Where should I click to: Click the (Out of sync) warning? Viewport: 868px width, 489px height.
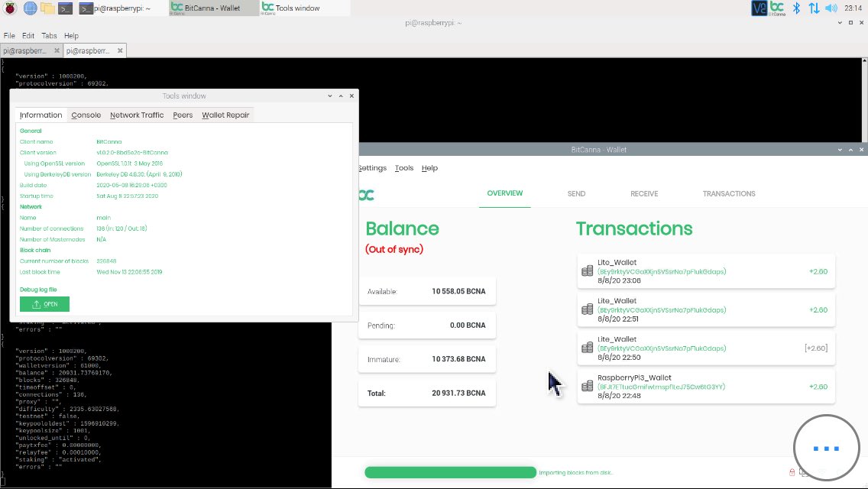394,249
